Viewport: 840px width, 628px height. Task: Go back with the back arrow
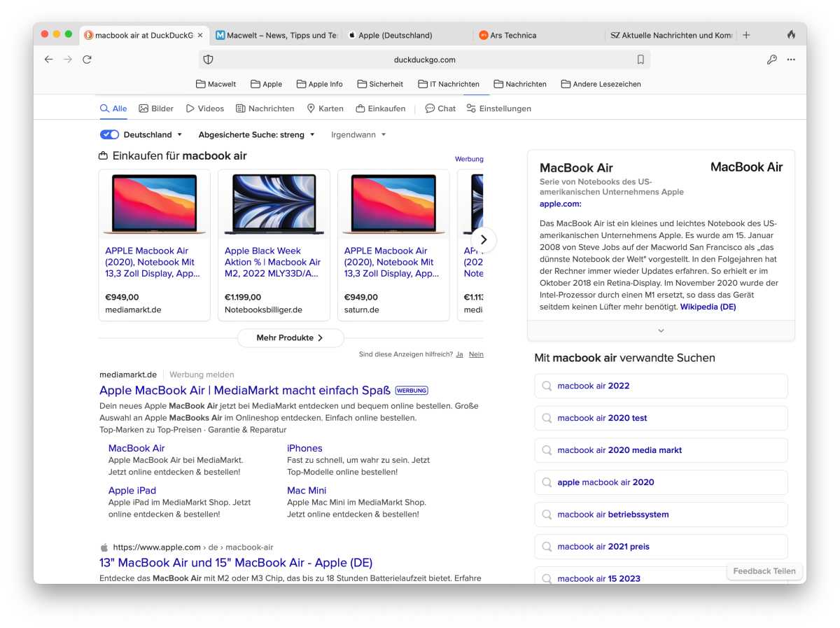[x=48, y=60]
